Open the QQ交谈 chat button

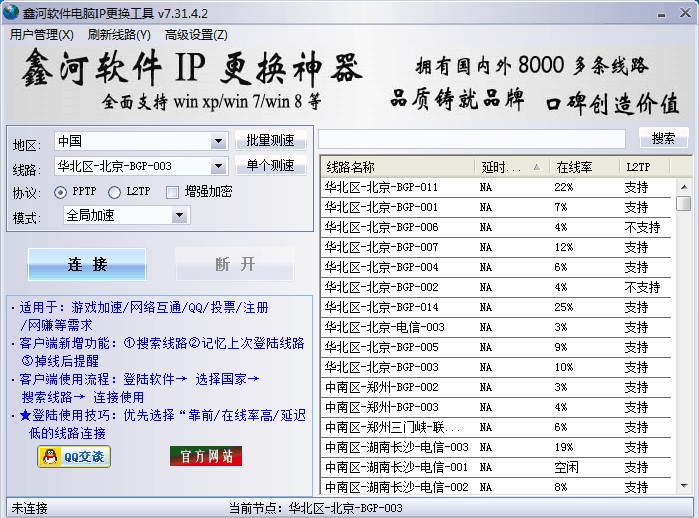(x=74, y=456)
